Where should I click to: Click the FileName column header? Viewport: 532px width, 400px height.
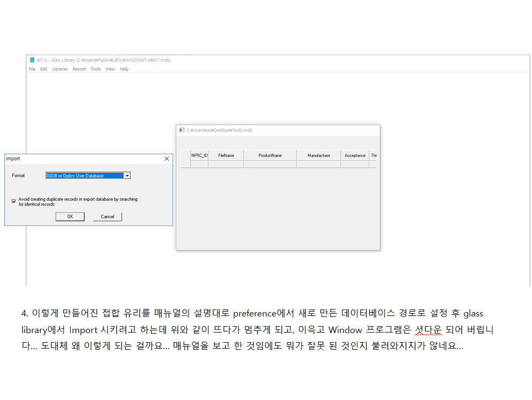point(226,155)
